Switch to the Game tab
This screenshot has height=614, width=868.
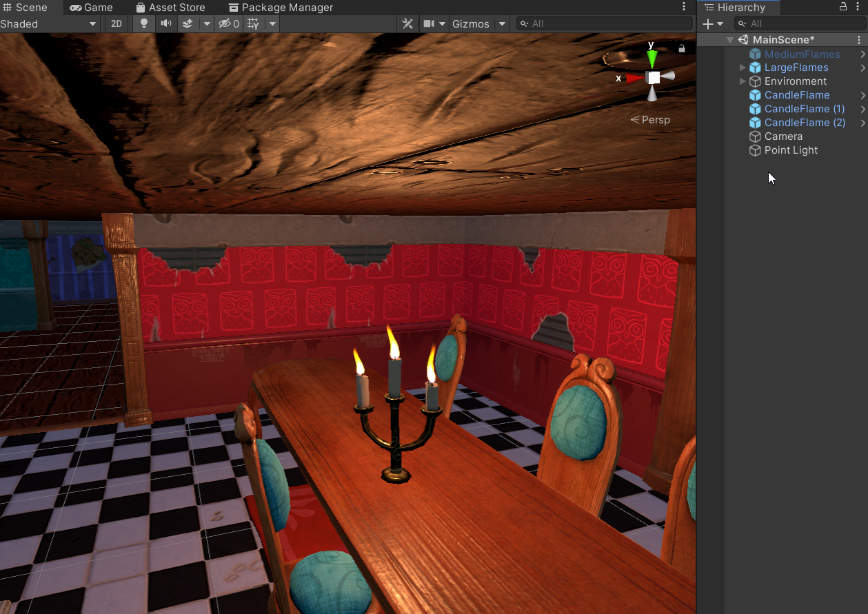click(92, 8)
